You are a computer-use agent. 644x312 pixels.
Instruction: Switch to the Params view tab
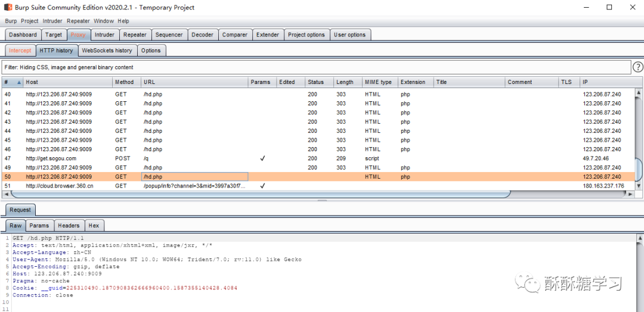click(x=39, y=226)
